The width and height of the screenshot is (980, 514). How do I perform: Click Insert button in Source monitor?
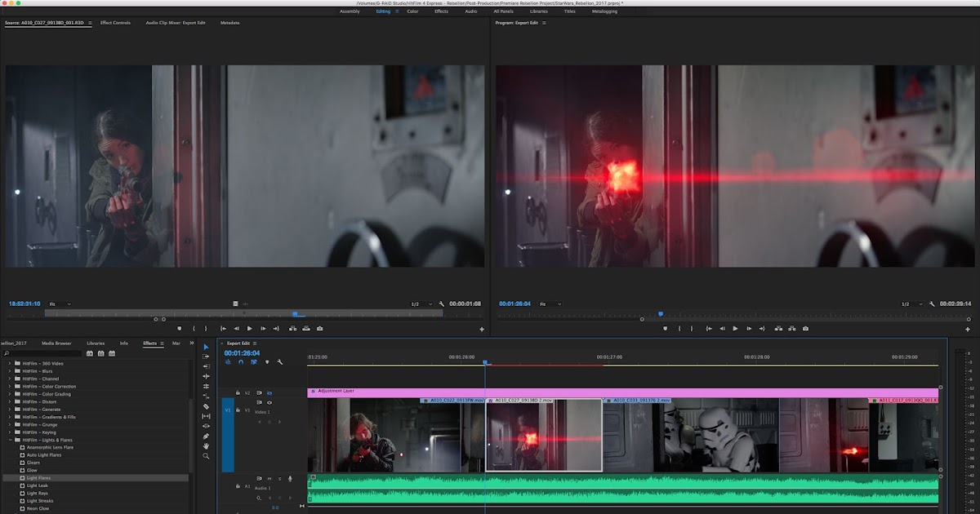[x=292, y=329]
